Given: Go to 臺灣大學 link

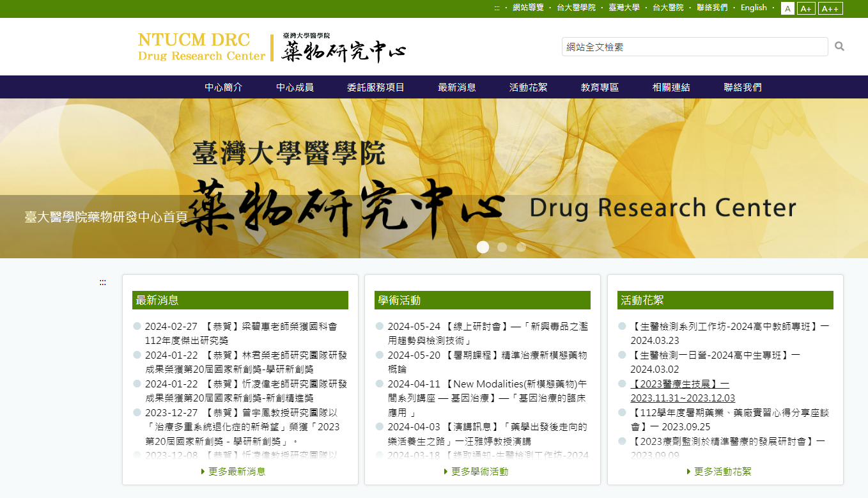Looking at the screenshot, I should 624,8.
